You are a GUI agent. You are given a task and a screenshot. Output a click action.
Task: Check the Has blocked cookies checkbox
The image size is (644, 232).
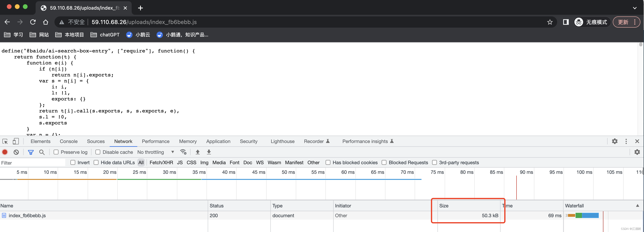coord(328,163)
